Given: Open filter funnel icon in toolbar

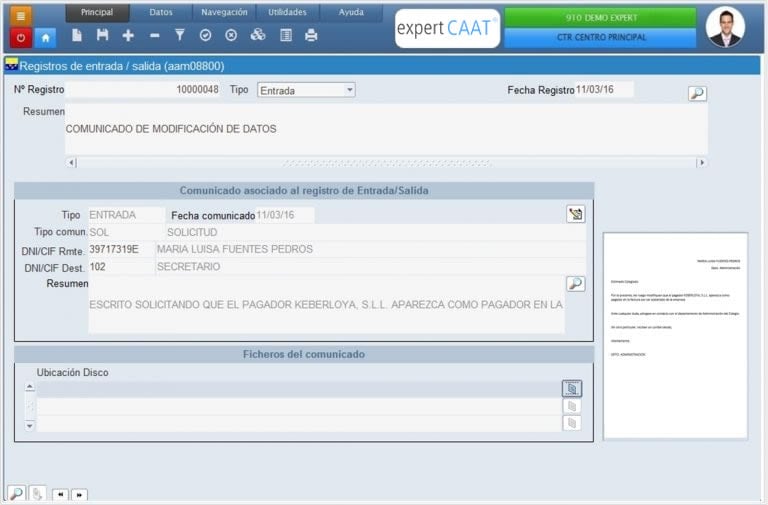Looking at the screenshot, I should (180, 35).
